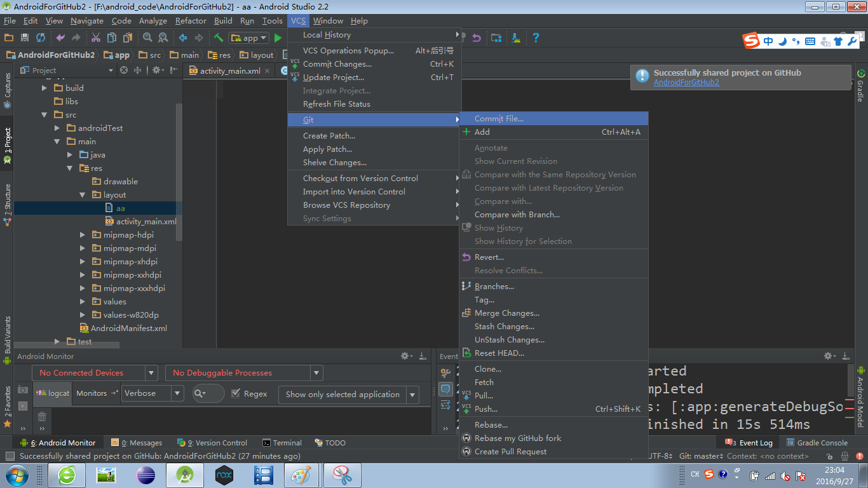Click the Synchronize refresh icon in the toolbar

point(41,38)
